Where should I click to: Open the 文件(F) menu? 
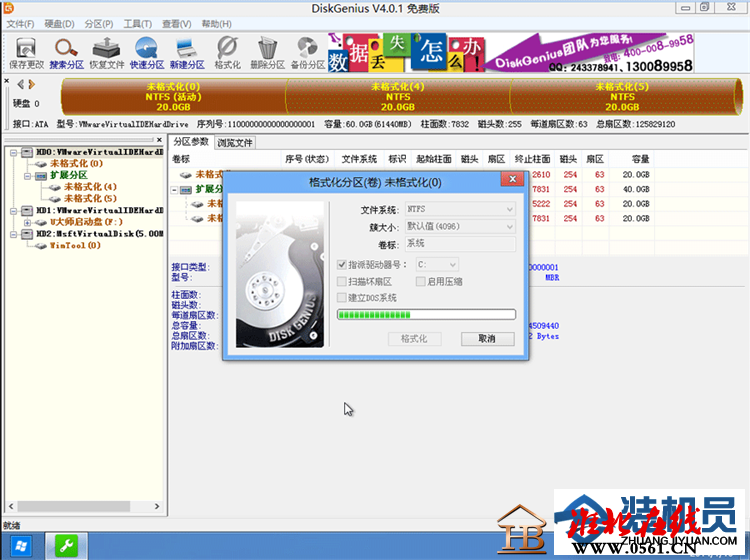pos(20,24)
